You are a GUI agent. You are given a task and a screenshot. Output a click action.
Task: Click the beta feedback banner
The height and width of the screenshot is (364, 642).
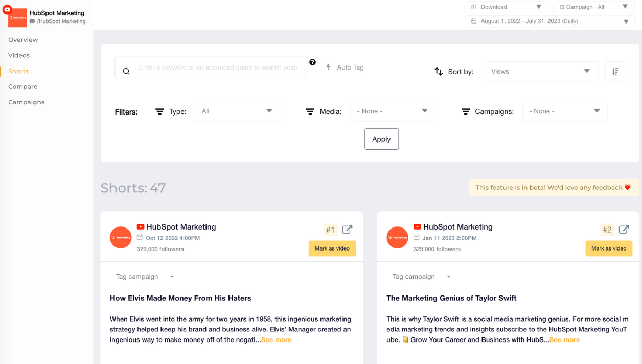pos(554,188)
